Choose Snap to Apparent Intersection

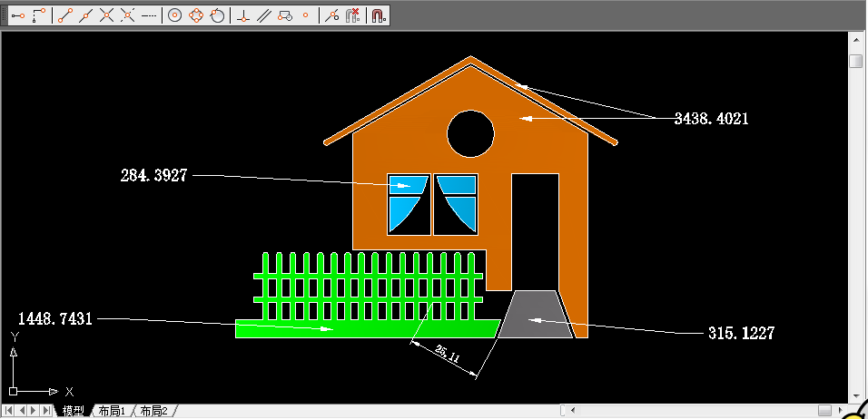128,15
